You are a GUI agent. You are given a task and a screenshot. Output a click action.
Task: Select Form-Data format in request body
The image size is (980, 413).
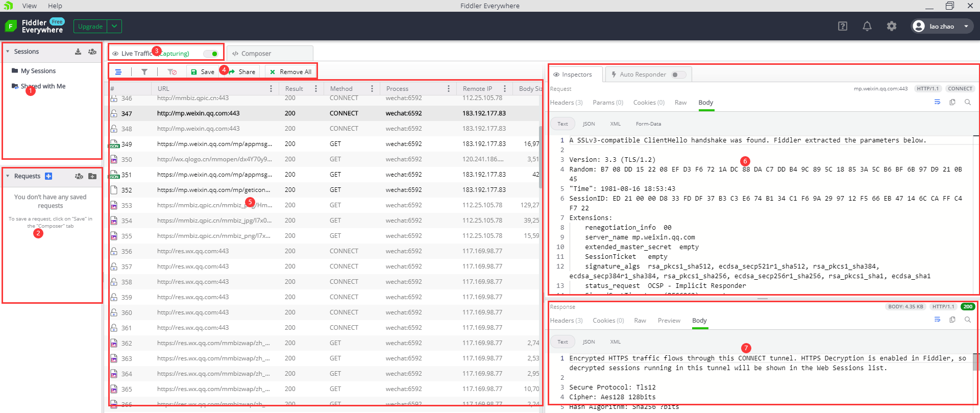pos(648,124)
